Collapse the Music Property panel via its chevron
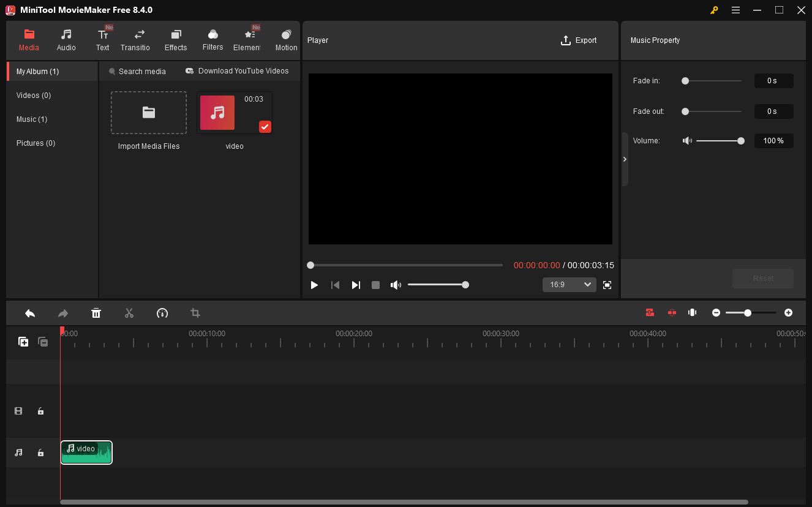Image resolution: width=812 pixels, height=507 pixels. [x=625, y=159]
